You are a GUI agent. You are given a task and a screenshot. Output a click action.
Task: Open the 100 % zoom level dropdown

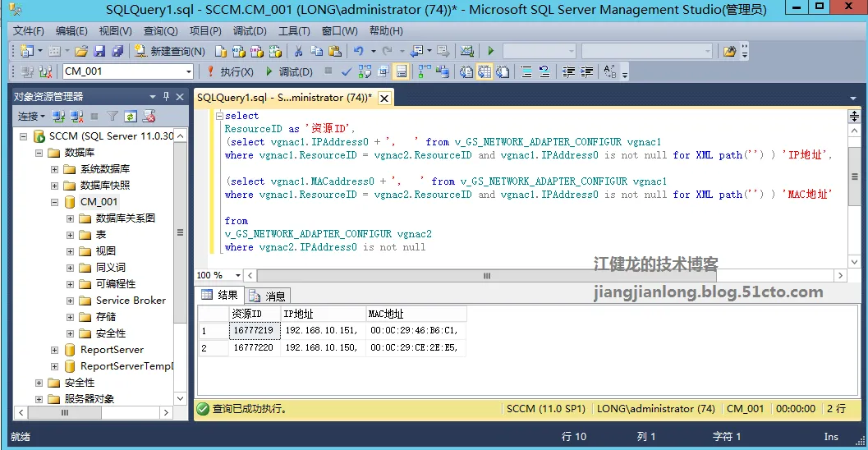click(x=238, y=275)
